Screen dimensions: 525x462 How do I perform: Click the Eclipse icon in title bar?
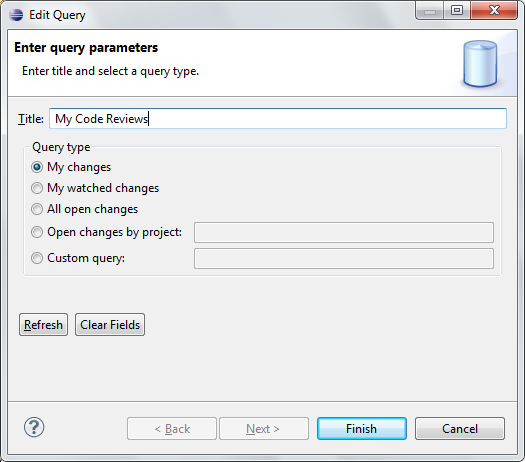[x=16, y=15]
